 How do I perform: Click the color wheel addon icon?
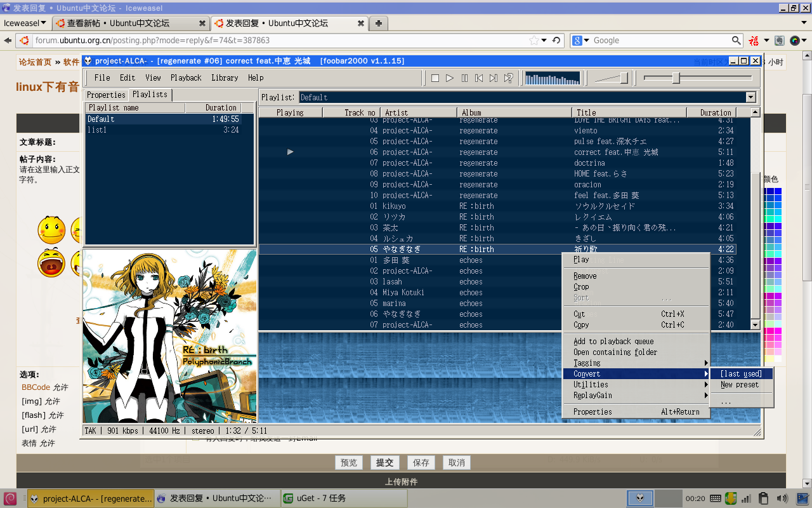point(794,40)
